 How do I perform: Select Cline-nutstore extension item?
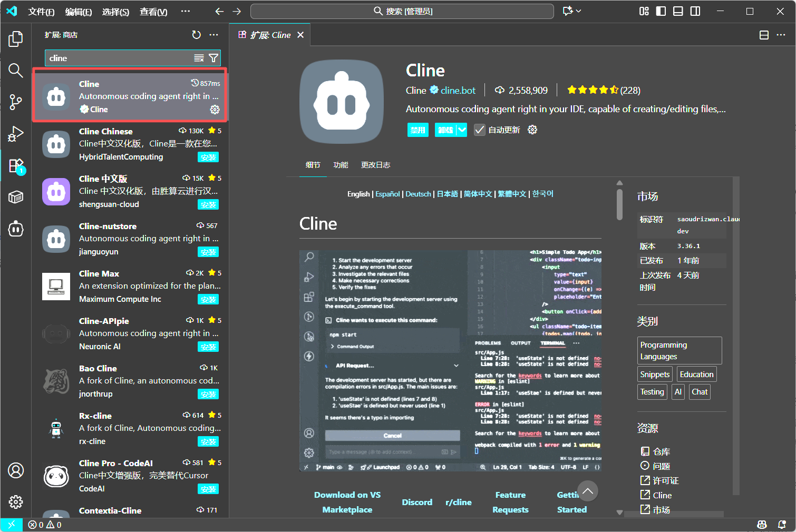coord(130,239)
